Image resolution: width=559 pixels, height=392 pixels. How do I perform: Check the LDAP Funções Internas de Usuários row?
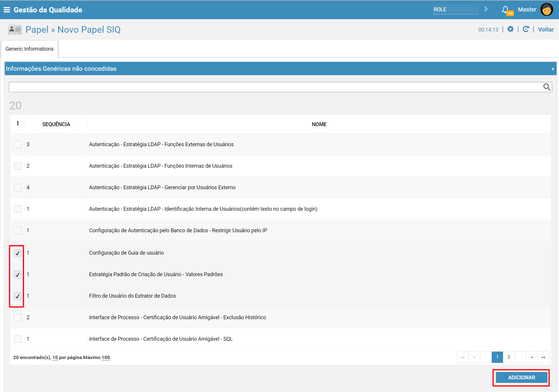[x=18, y=166]
